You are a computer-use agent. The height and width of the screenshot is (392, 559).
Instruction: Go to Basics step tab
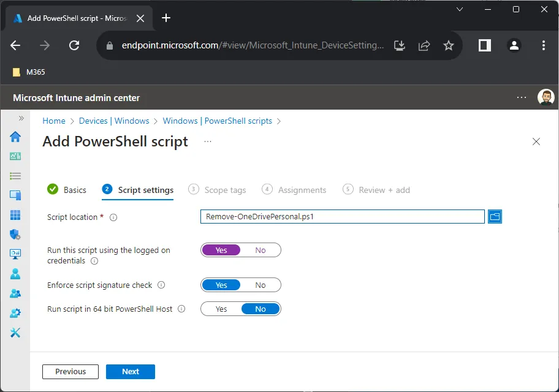67,190
